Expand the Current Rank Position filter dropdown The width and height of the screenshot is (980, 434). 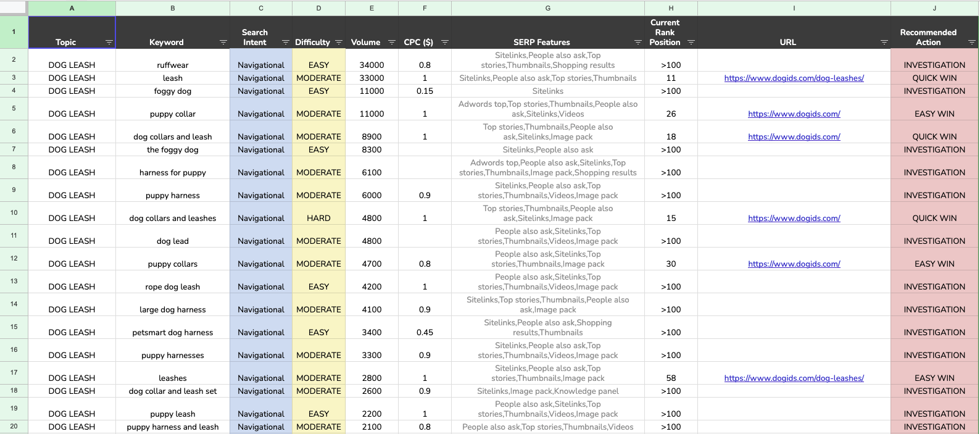point(691,43)
